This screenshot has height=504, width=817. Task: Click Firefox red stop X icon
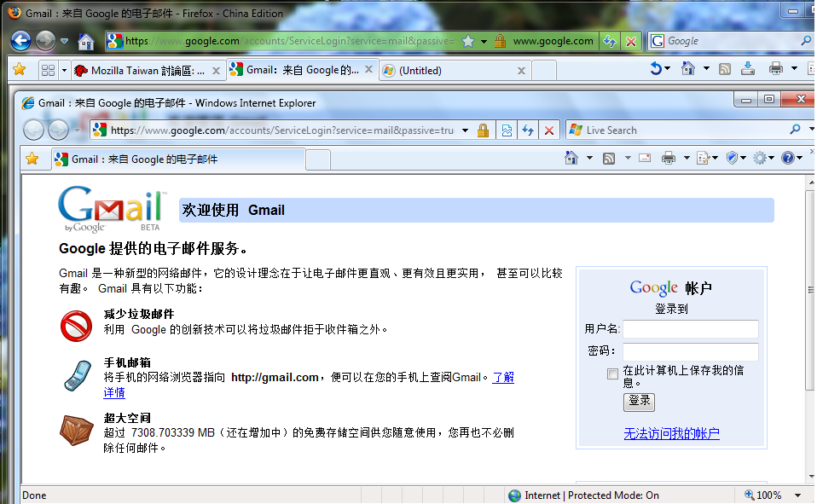(631, 41)
